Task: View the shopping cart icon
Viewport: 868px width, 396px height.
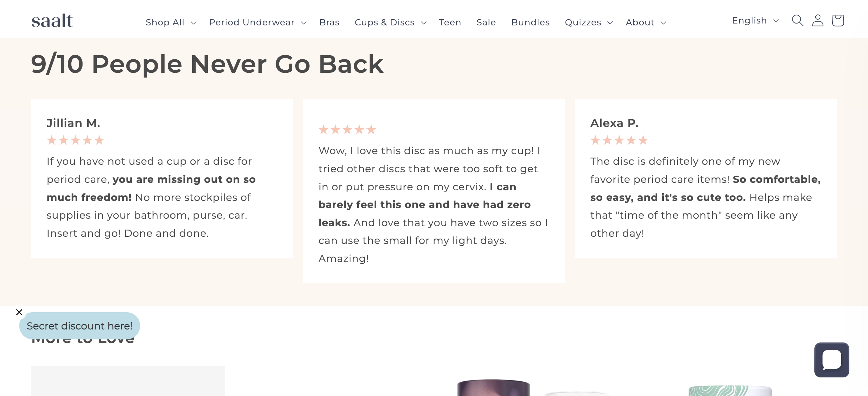Action: [838, 21]
